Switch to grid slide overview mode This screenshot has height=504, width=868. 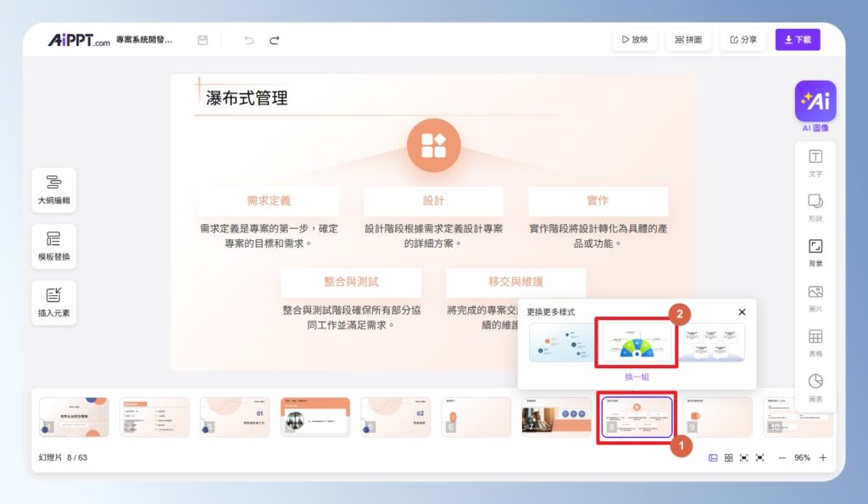pyautogui.click(x=727, y=457)
